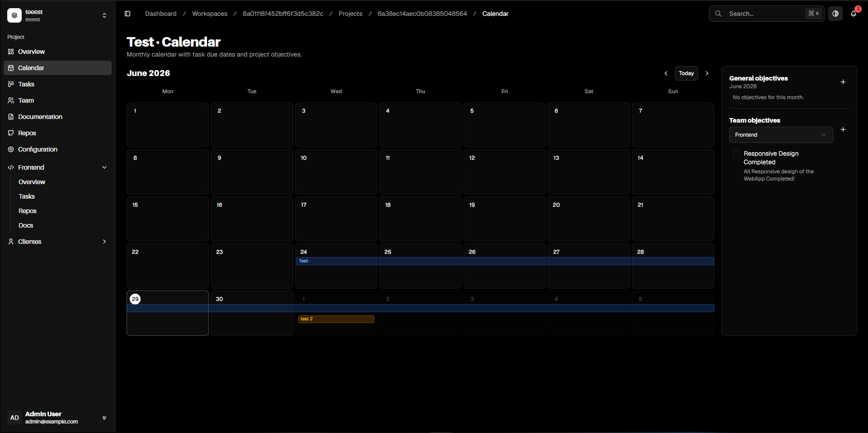Check the Responsive Design Completed objective
868x433 pixels.
point(736,154)
